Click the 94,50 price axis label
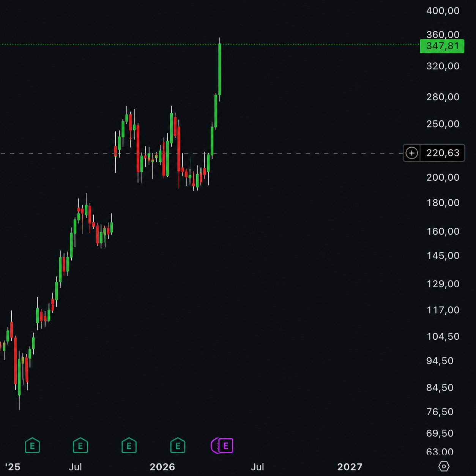476x476 pixels. (440, 361)
